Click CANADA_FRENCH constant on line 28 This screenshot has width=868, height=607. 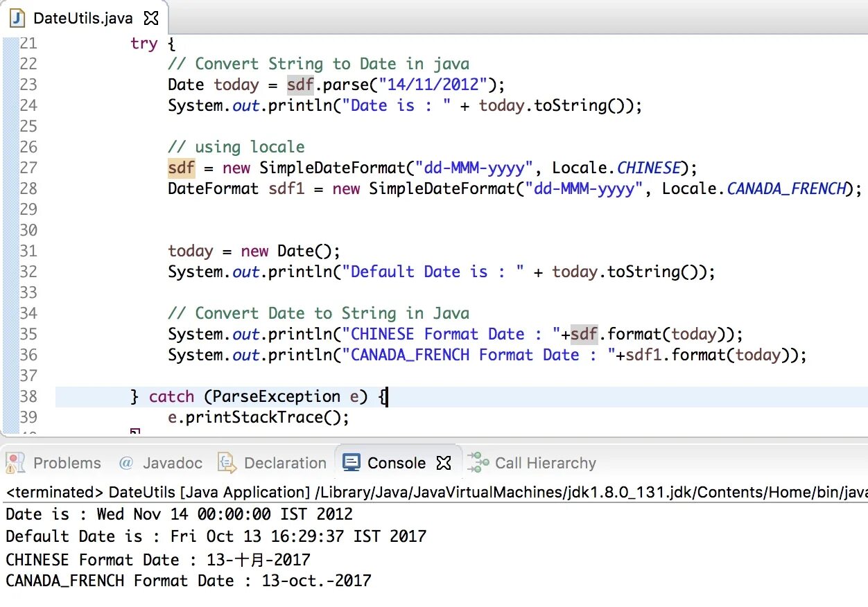coord(787,188)
